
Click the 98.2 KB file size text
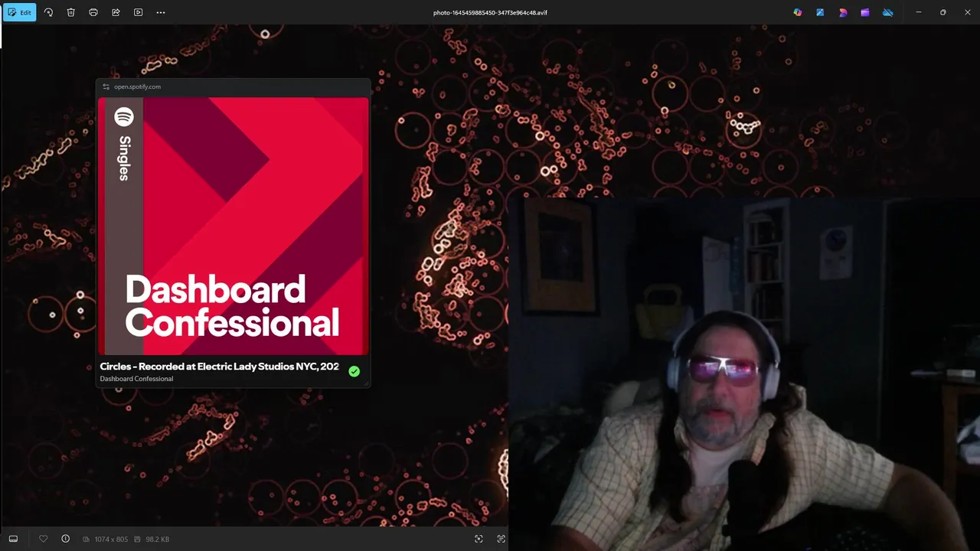(x=157, y=540)
